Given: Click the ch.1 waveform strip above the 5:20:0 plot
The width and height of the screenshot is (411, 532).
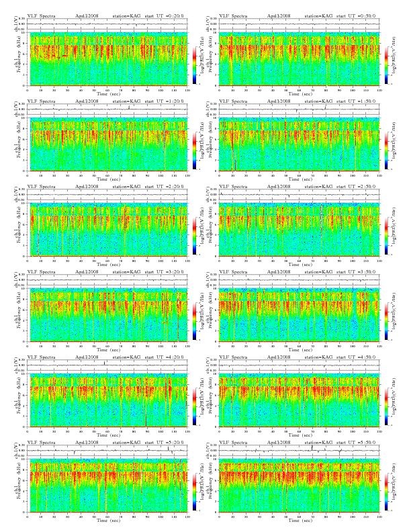Looking at the screenshot, I should 107,451.
